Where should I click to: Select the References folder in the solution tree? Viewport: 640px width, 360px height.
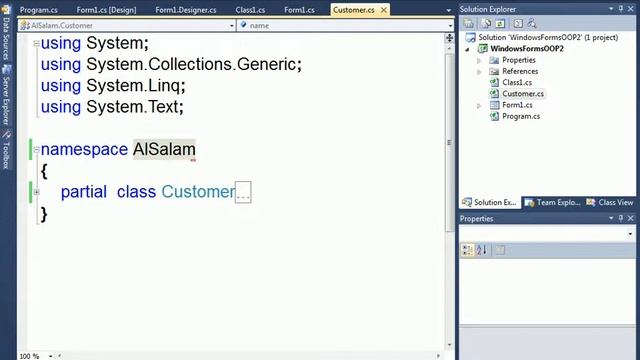pos(520,71)
